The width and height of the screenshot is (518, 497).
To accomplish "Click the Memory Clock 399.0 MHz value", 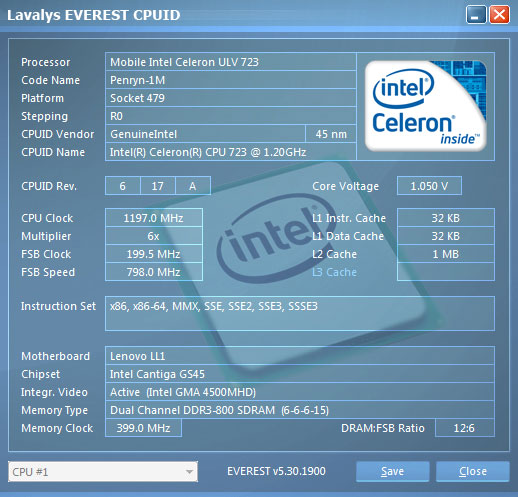I will [x=143, y=428].
